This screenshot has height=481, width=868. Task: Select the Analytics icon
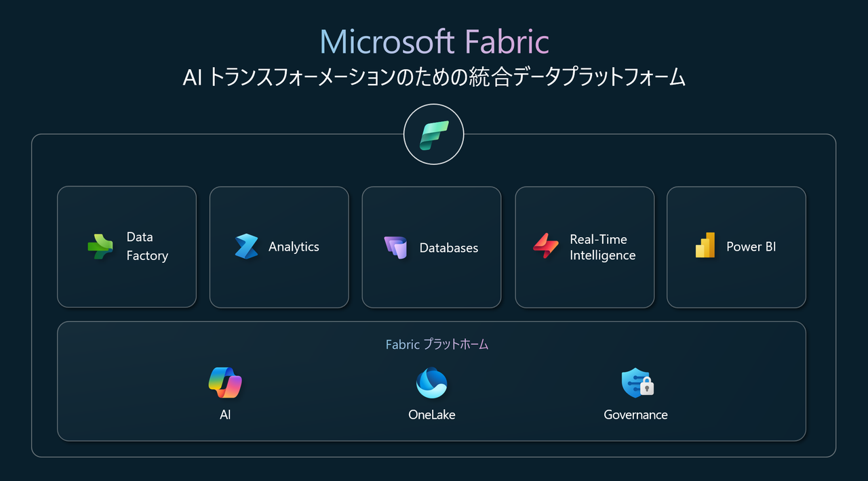pos(247,247)
